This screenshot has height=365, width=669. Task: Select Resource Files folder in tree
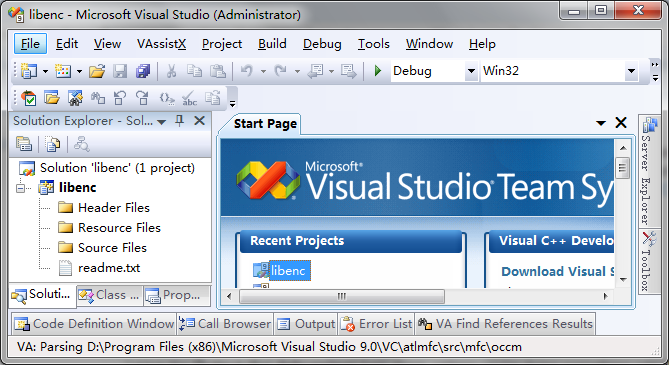point(119,228)
